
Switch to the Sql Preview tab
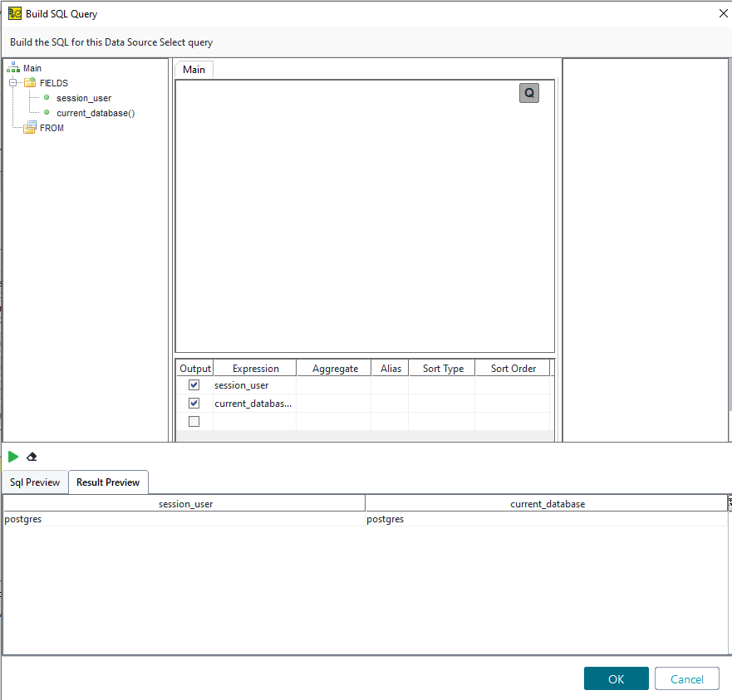(x=35, y=482)
